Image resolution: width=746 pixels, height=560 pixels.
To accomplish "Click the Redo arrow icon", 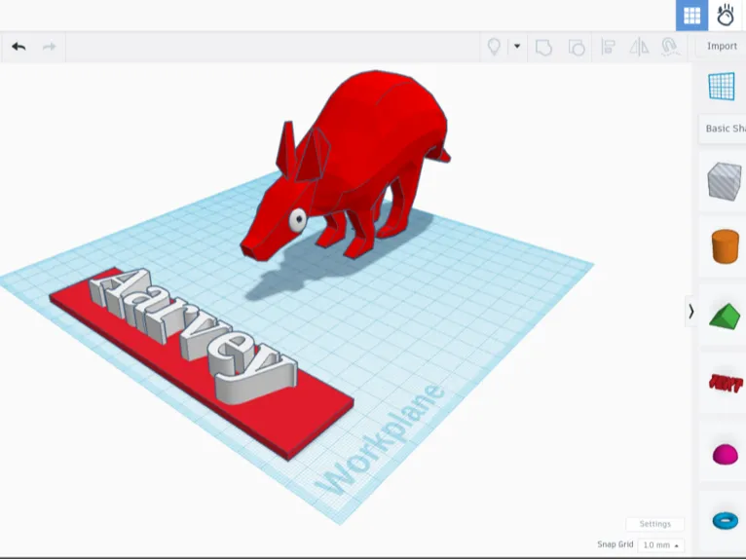I will (x=49, y=47).
